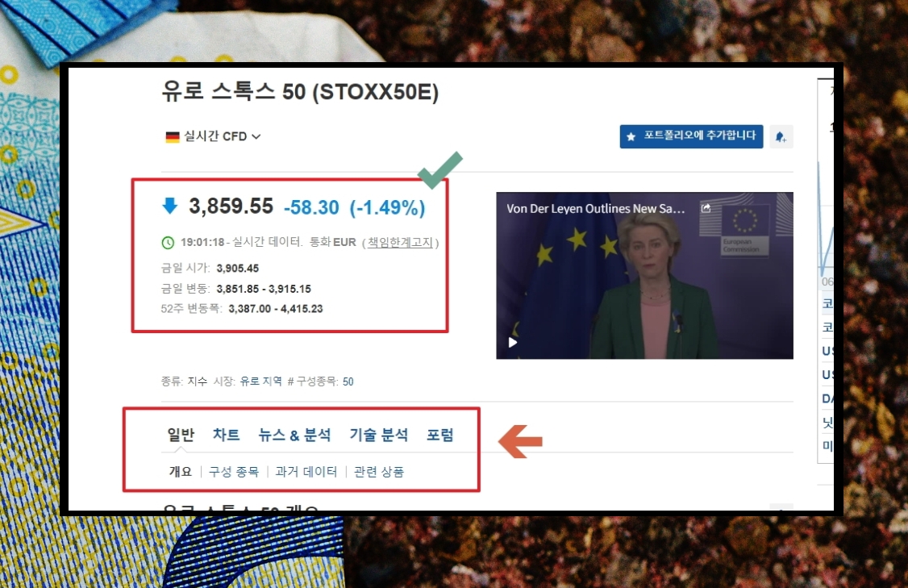The height and width of the screenshot is (588, 908).
Task: Click the 금일 시가 value 3,905.45
Action: 237,269
